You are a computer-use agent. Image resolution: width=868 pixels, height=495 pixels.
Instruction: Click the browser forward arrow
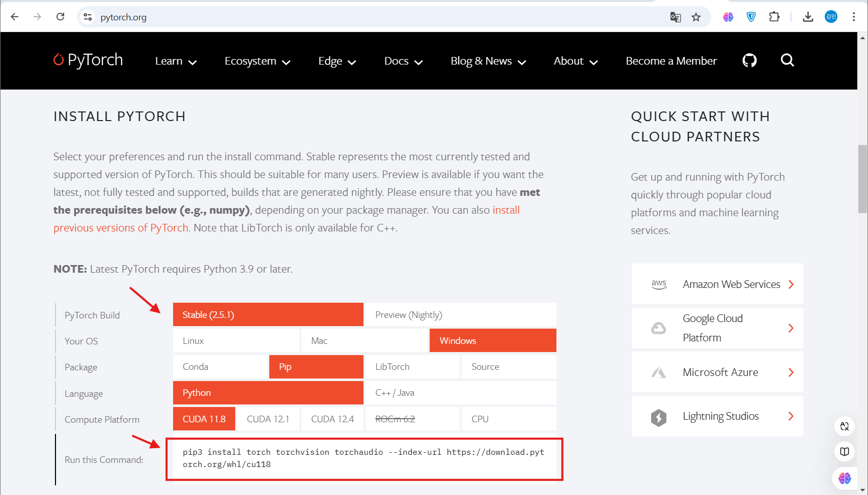pyautogui.click(x=37, y=17)
